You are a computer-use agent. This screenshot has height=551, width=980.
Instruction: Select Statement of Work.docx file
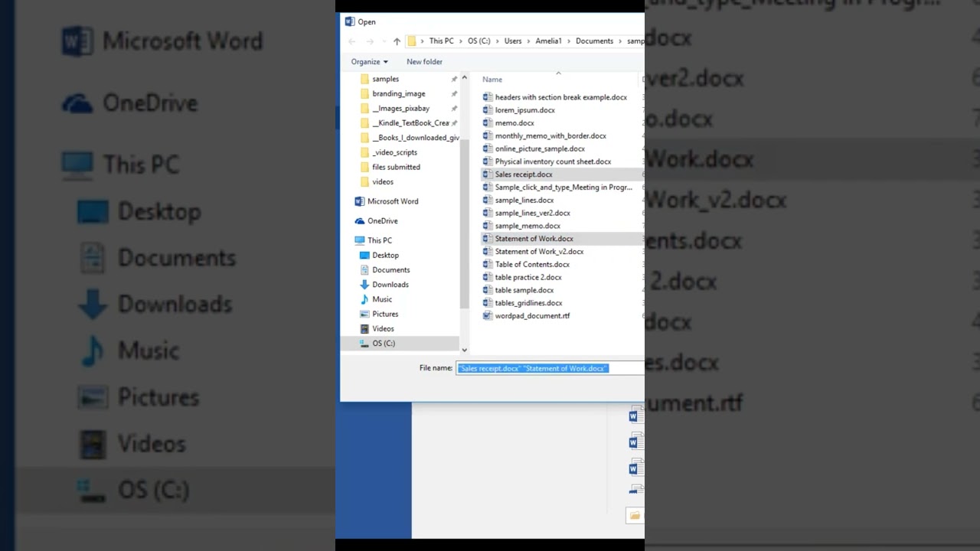click(x=561, y=239)
